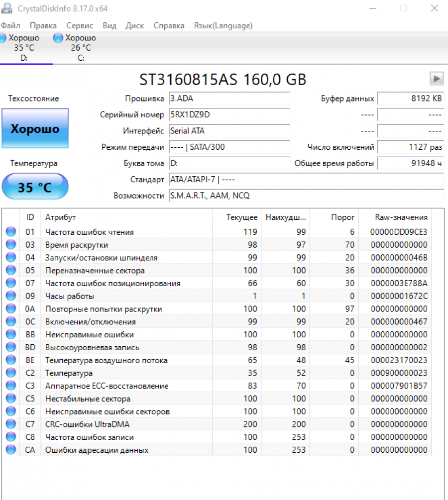Click the Raw-значения column header
This screenshot has height=500, width=448.
[x=401, y=217]
